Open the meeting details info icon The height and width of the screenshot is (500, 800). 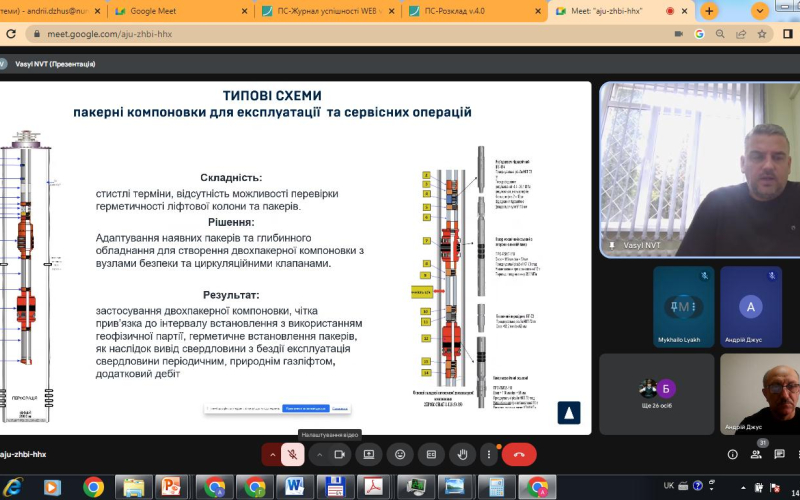tap(732, 454)
